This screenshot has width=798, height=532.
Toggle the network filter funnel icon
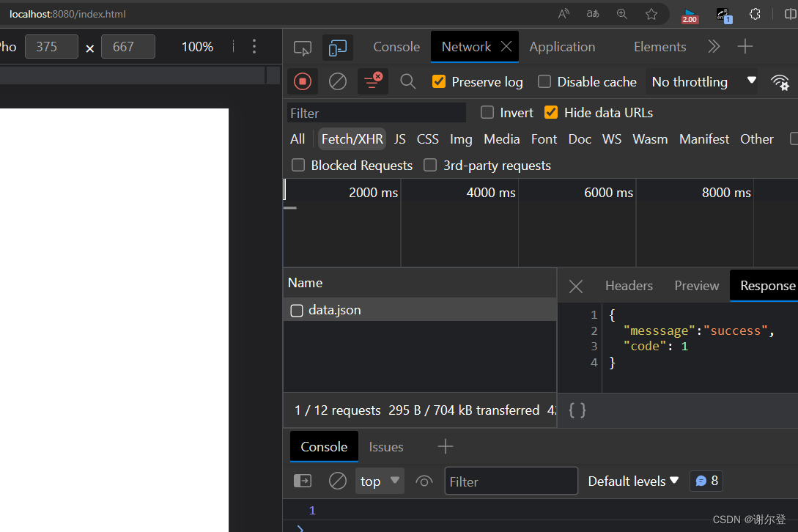tap(372, 81)
